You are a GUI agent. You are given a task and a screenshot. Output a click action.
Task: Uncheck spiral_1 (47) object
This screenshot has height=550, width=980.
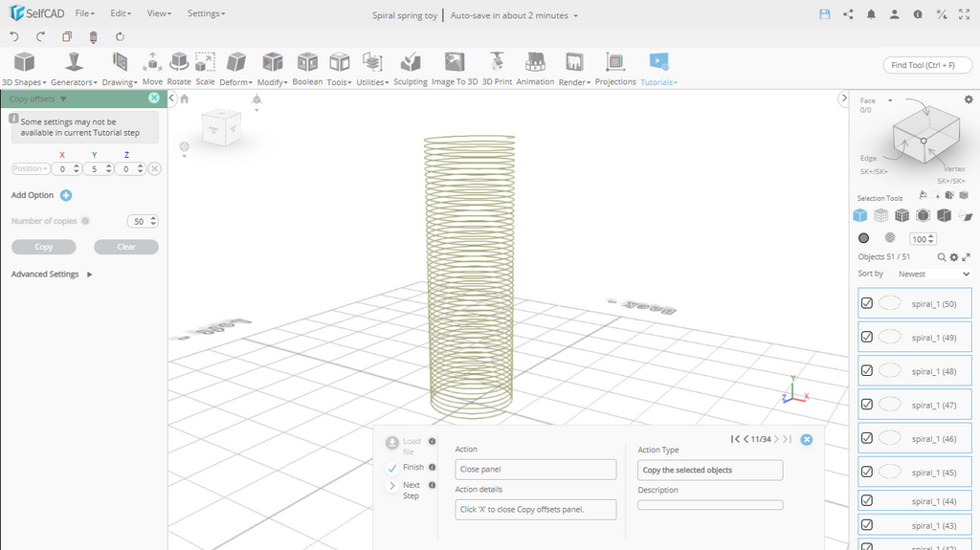point(867,405)
